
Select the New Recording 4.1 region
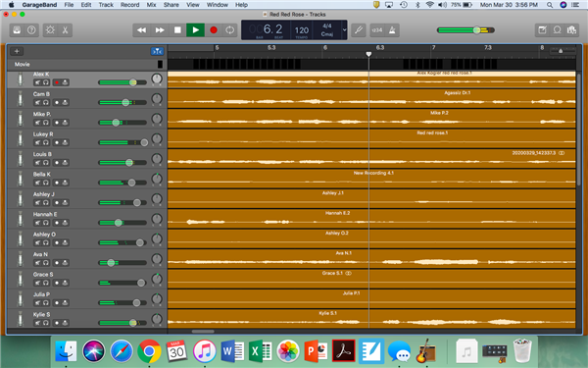(371, 179)
